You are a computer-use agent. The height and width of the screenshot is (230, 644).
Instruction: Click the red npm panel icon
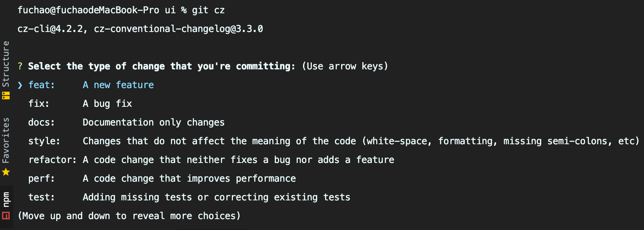(x=6, y=216)
